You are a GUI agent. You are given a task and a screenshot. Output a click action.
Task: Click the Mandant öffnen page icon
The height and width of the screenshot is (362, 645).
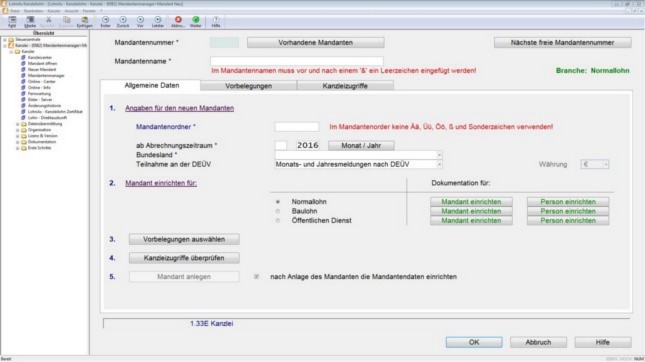click(x=23, y=64)
